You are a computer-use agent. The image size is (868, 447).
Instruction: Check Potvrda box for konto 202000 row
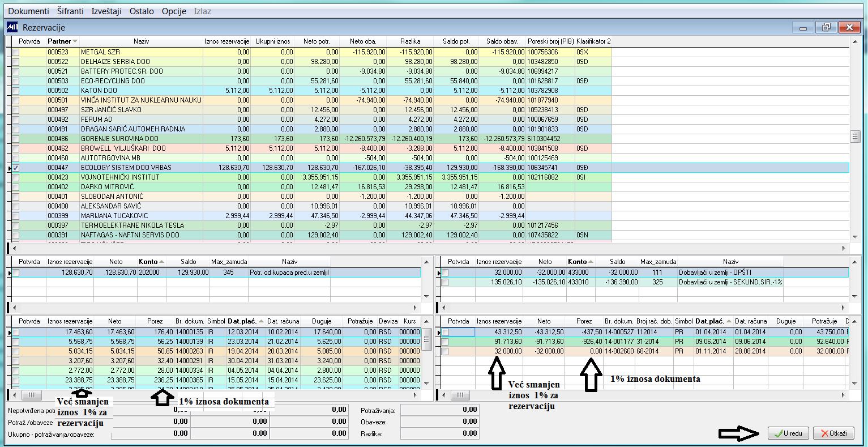[x=16, y=273]
